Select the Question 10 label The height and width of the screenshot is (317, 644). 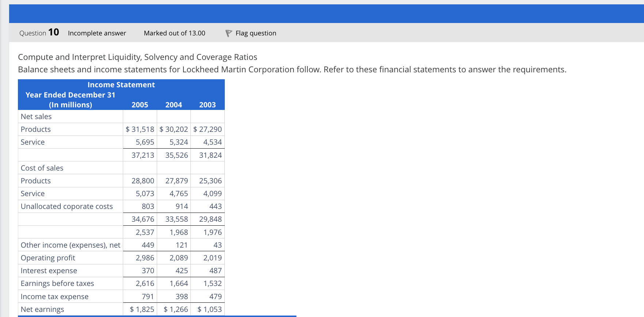[x=39, y=33]
